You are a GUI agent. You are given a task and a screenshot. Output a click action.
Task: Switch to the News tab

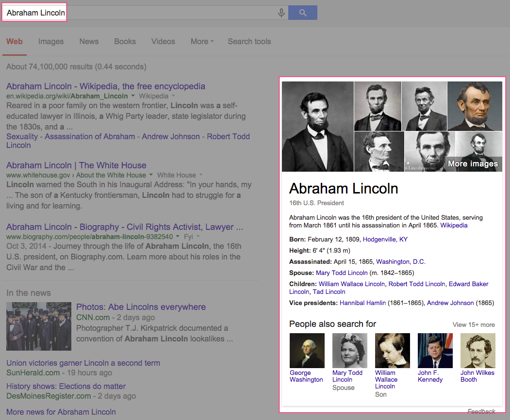89,42
